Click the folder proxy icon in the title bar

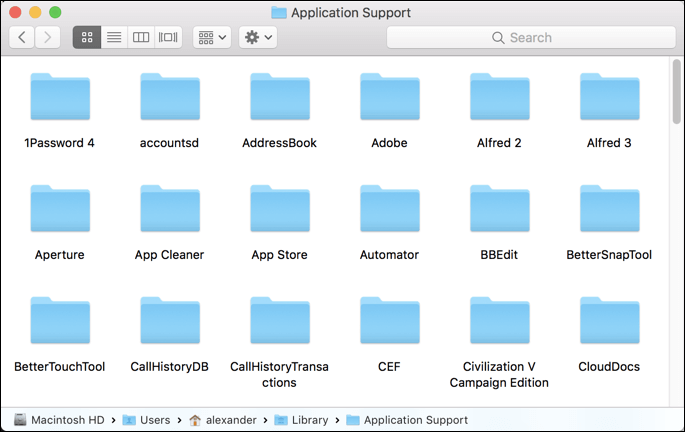coord(279,13)
